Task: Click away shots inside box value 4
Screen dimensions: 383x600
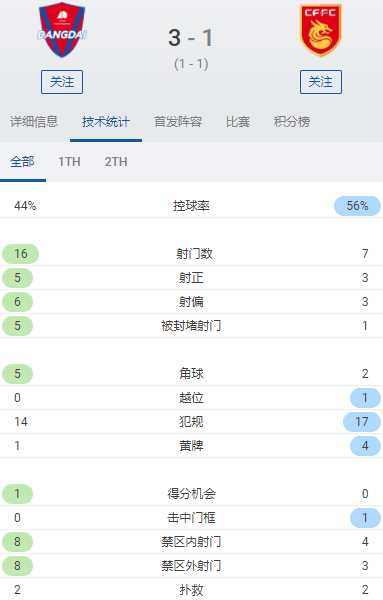Action: click(x=365, y=542)
